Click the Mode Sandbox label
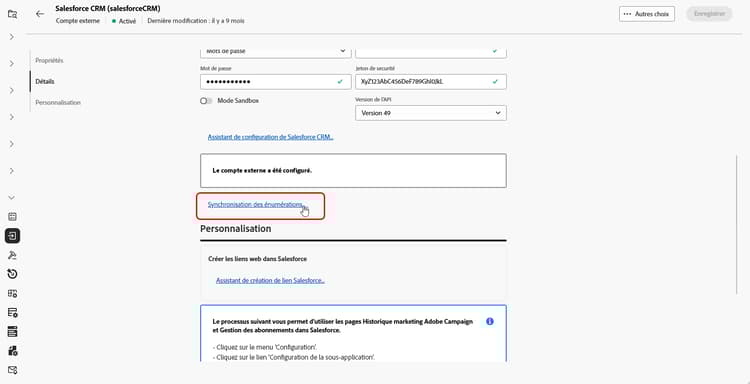 pos(238,101)
